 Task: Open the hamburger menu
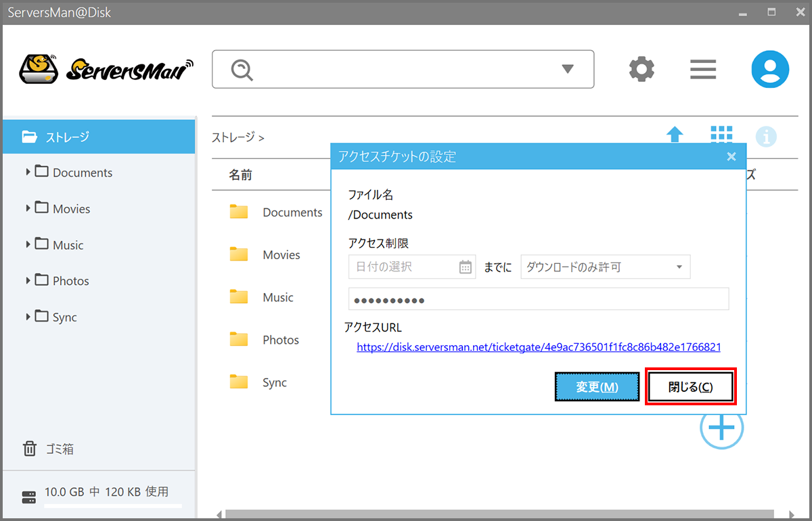pos(703,69)
